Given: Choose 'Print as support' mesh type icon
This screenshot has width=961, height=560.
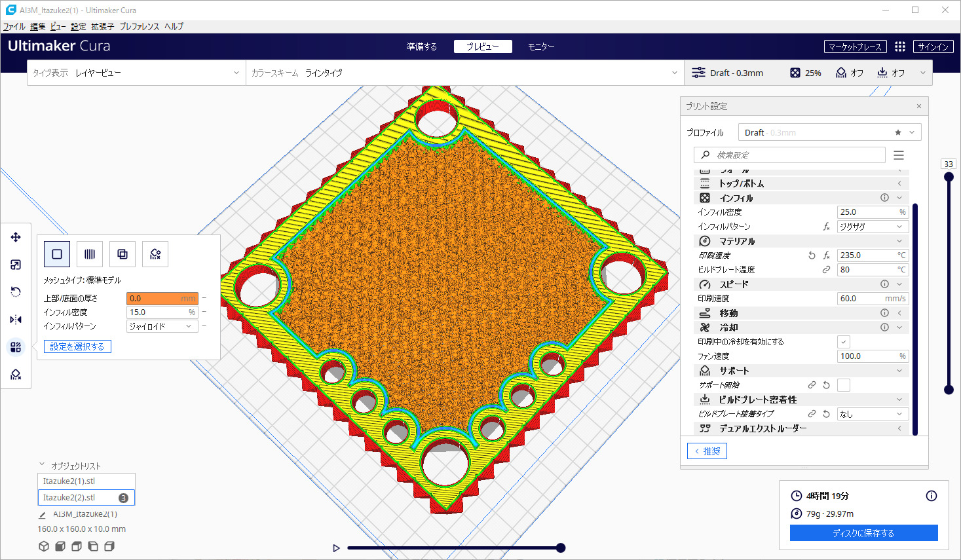Looking at the screenshot, I should click(90, 254).
